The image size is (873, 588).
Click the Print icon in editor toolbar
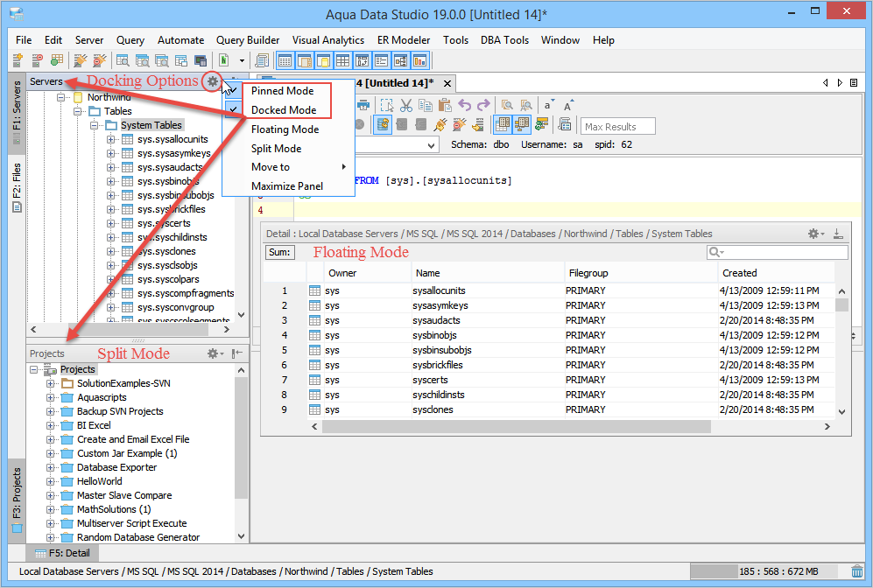pyautogui.click(x=363, y=105)
